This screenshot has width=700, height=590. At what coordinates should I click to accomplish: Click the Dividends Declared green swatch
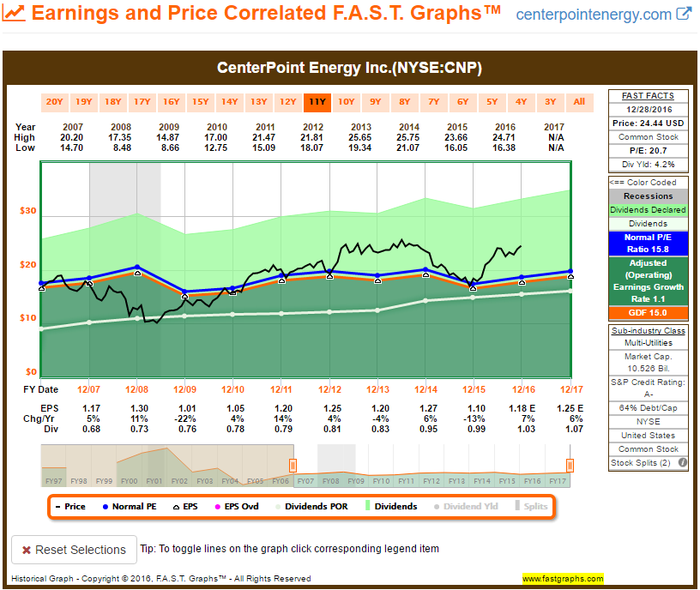[649, 210]
